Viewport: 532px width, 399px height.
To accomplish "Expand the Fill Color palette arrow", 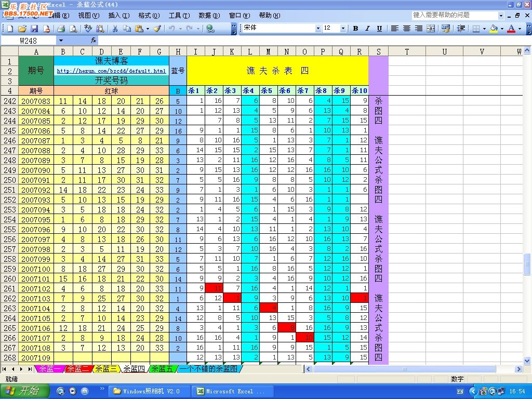I will pos(502,29).
